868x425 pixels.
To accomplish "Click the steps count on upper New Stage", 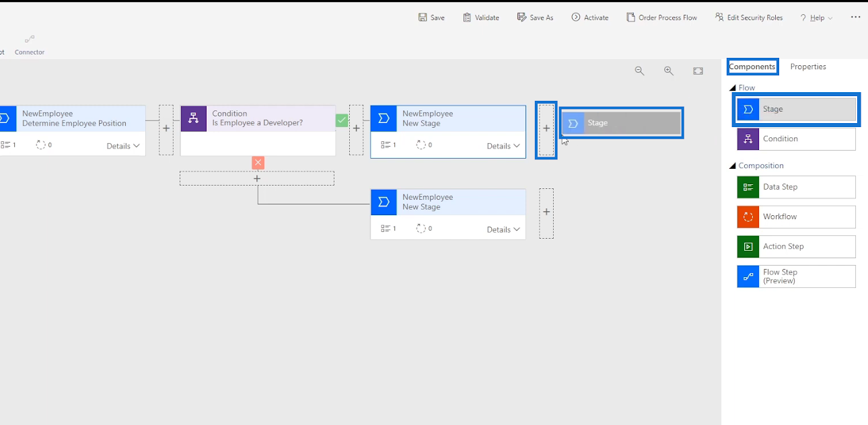I will [388, 145].
